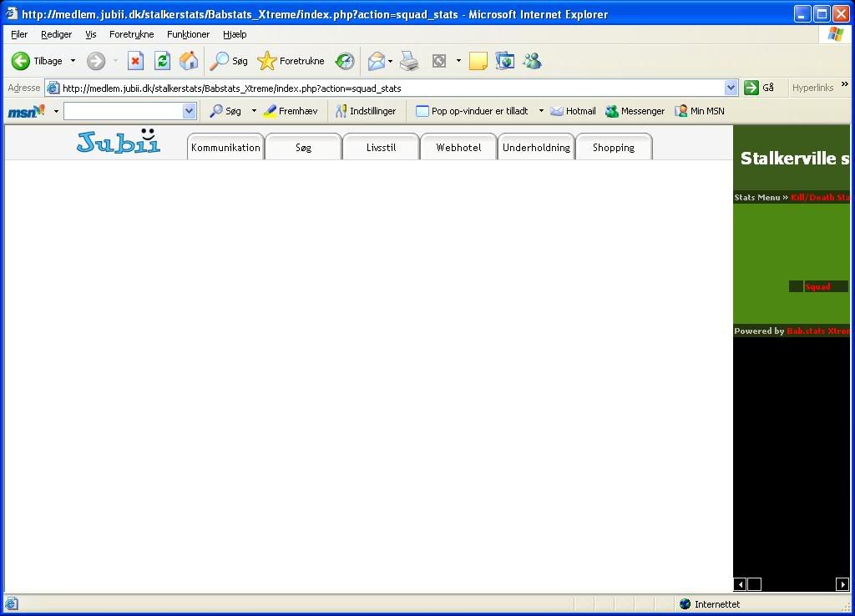This screenshot has height=616, width=855.
Task: Switch to the Webhotel tab
Action: point(458,148)
